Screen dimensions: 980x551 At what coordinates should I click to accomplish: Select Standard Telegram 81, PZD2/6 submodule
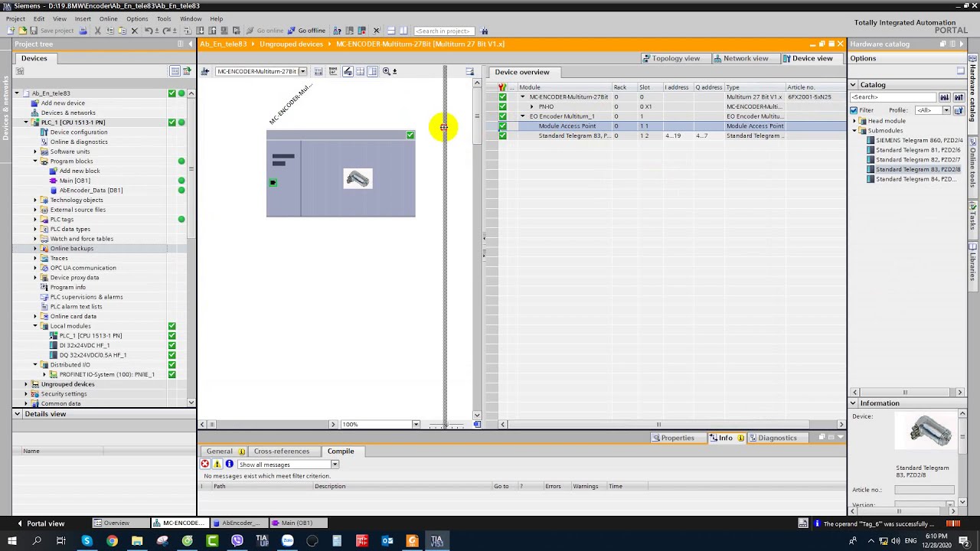917,151
